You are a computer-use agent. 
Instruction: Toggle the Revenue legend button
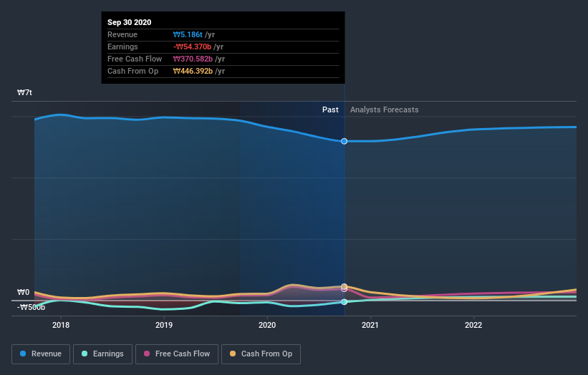41,354
